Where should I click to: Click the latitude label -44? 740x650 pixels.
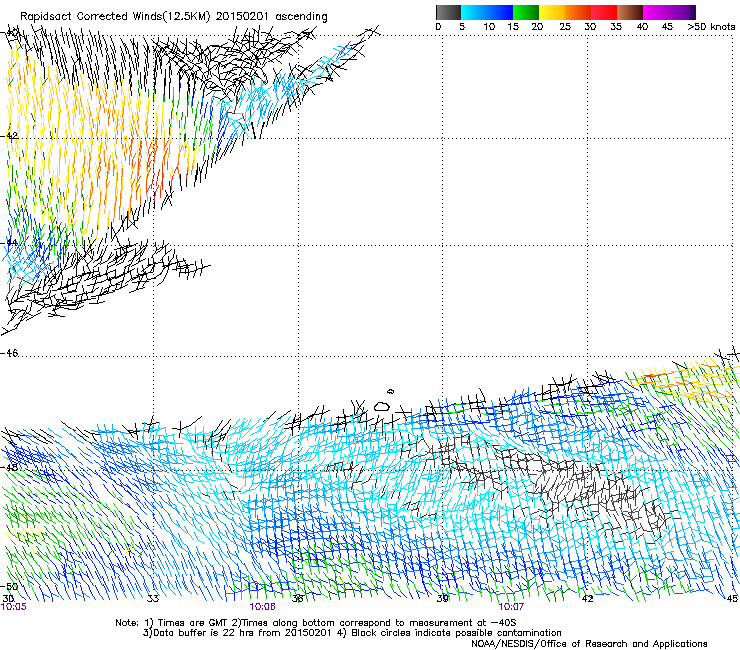click(x=9, y=243)
